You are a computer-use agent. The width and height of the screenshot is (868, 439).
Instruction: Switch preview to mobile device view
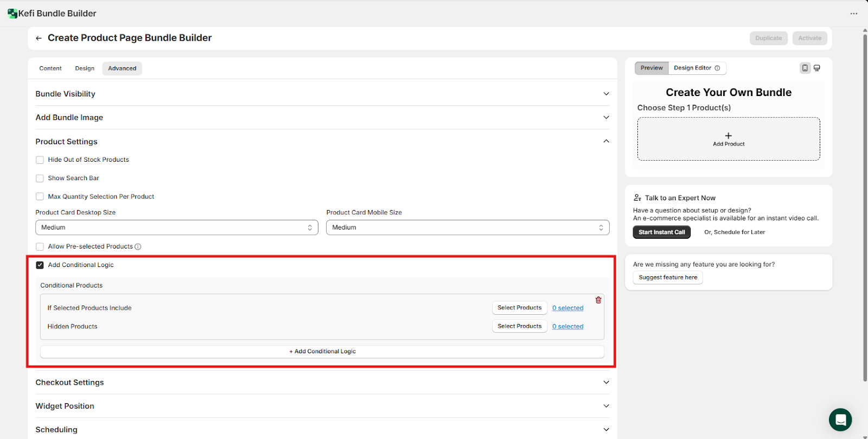pos(805,68)
